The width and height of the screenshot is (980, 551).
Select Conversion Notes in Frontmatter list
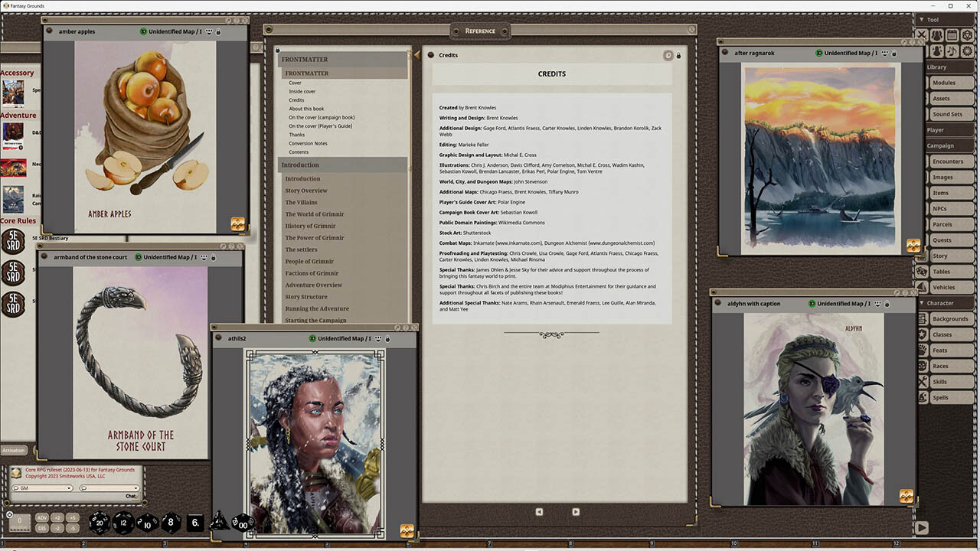coord(308,143)
